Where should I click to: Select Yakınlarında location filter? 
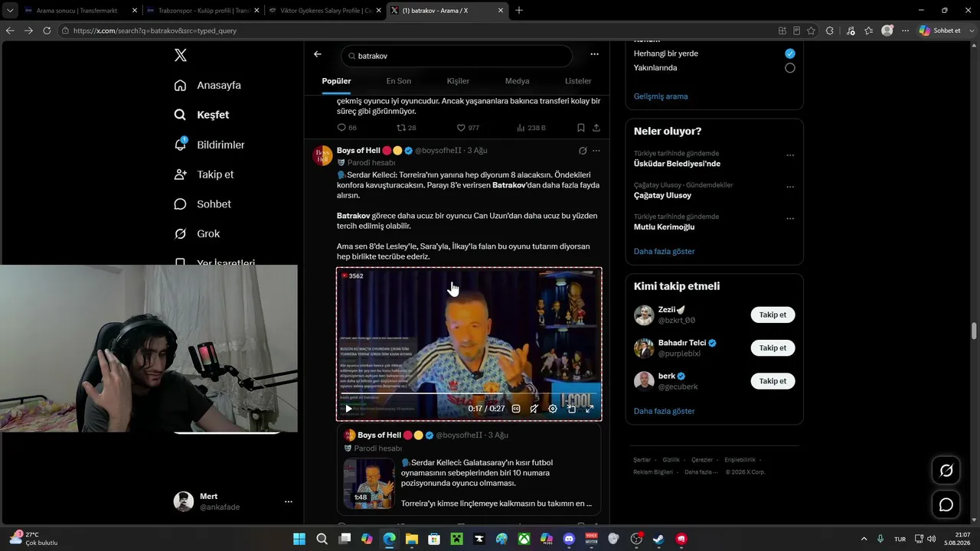[x=790, y=68]
